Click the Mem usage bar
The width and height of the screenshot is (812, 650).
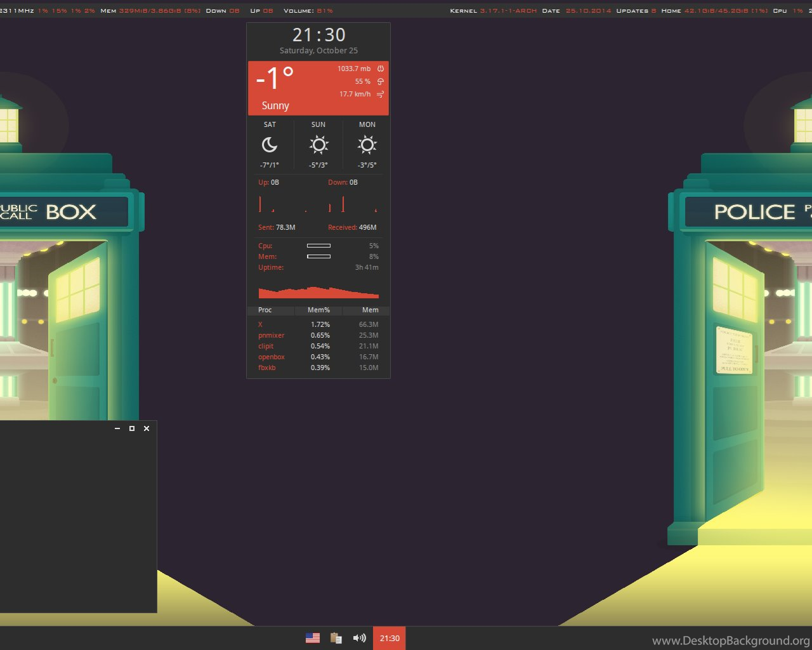click(x=318, y=256)
